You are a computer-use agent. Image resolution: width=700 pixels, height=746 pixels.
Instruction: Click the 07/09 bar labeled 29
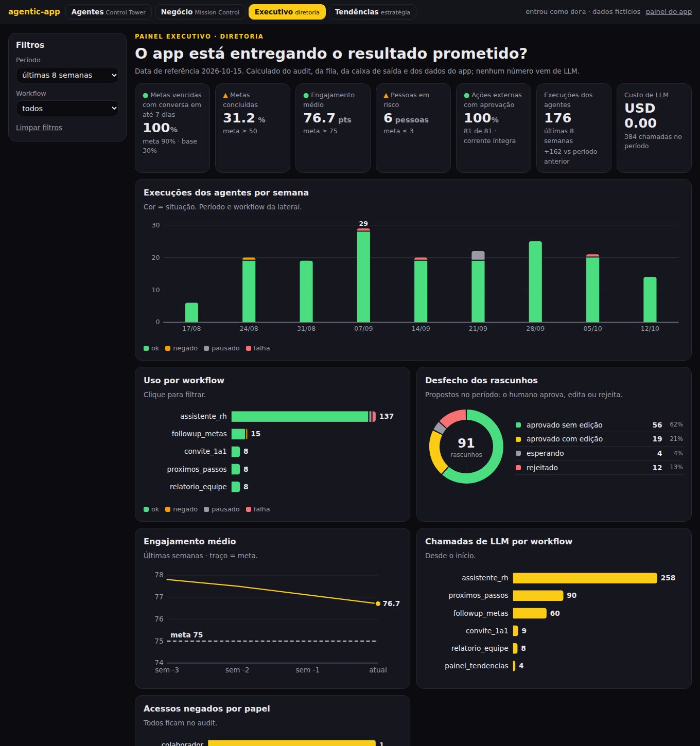(363, 275)
